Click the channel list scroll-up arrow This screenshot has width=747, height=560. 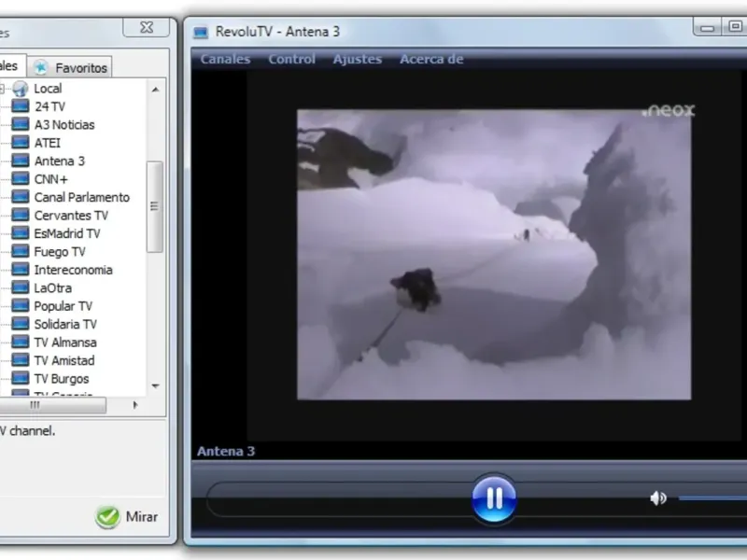[155, 89]
